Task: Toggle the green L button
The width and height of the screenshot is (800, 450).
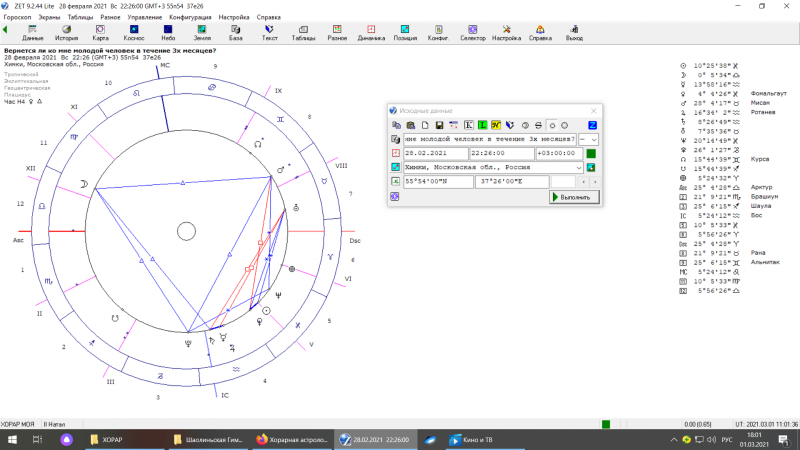Action: [x=481, y=124]
